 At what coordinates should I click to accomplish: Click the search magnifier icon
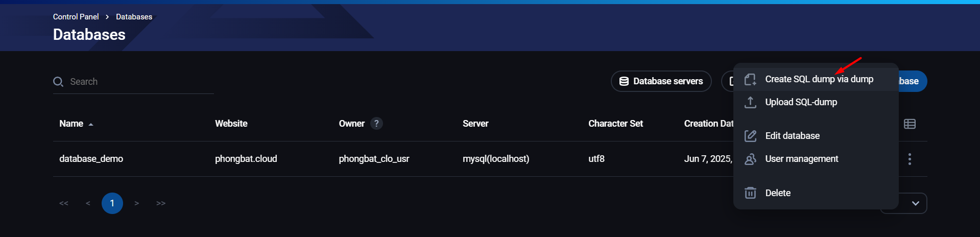[x=58, y=82]
